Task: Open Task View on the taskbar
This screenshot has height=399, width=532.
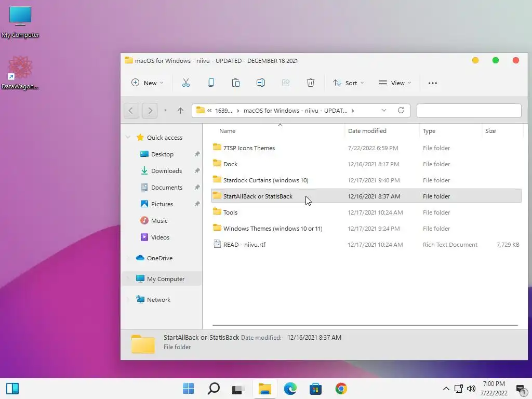Action: [238, 389]
